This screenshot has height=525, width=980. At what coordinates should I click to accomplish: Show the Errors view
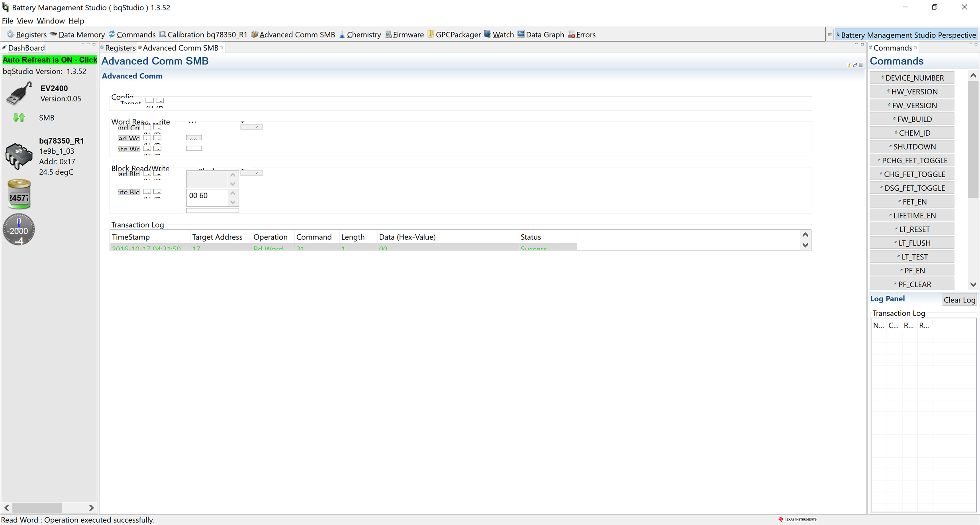coord(582,35)
